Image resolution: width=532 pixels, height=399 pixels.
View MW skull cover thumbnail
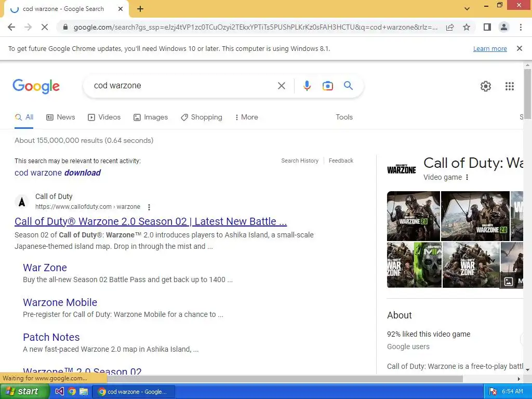tap(428, 265)
